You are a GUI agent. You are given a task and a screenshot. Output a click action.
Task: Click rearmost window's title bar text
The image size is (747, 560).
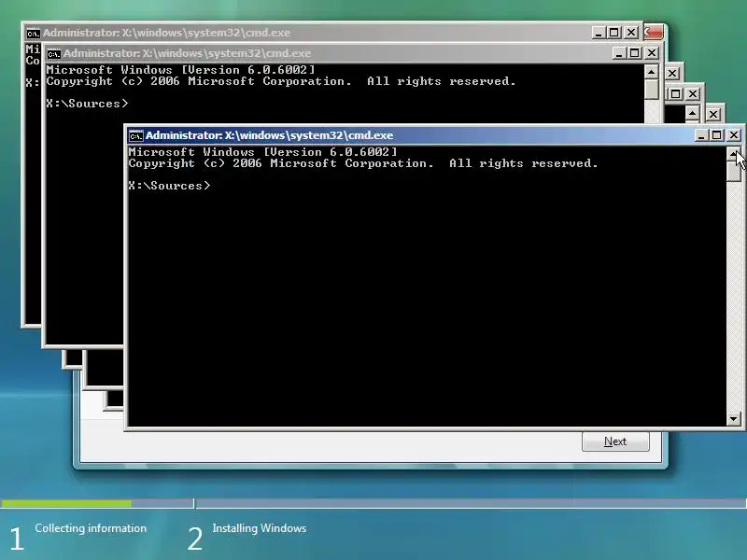coord(166,33)
